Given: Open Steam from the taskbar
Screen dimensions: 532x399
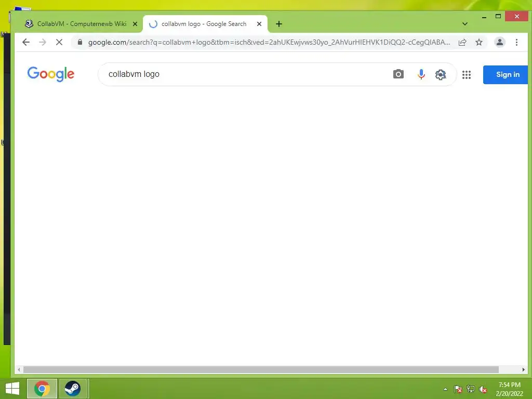Looking at the screenshot, I should [x=72, y=389].
